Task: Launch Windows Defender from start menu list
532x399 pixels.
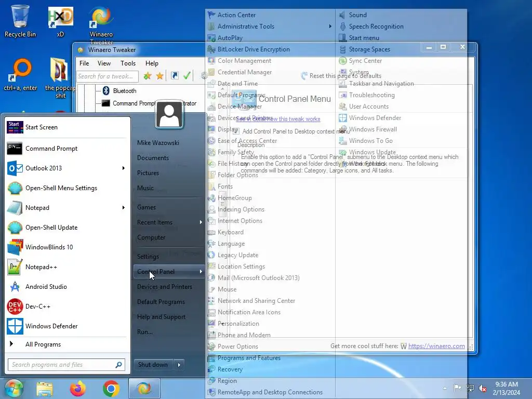Action: [67, 326]
